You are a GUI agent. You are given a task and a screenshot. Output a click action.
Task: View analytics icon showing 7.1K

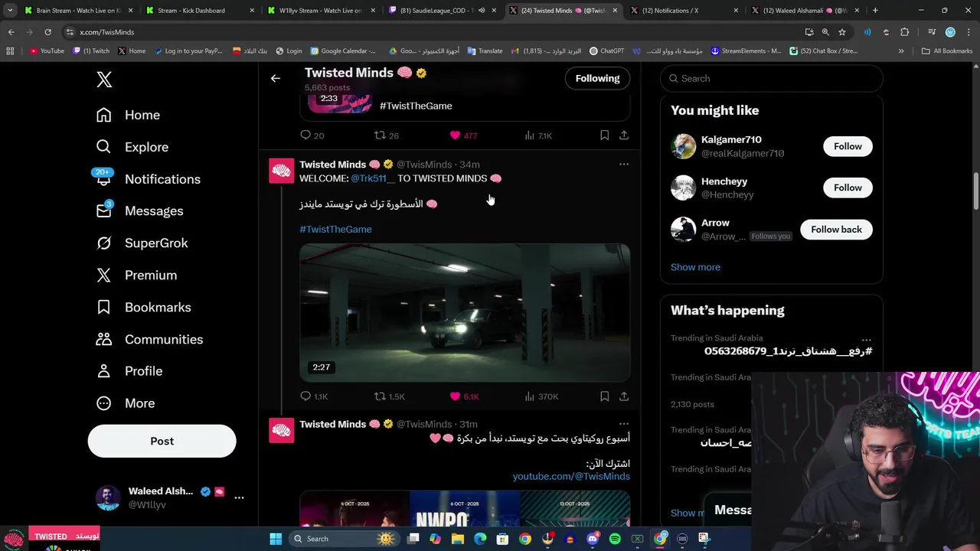click(x=538, y=135)
